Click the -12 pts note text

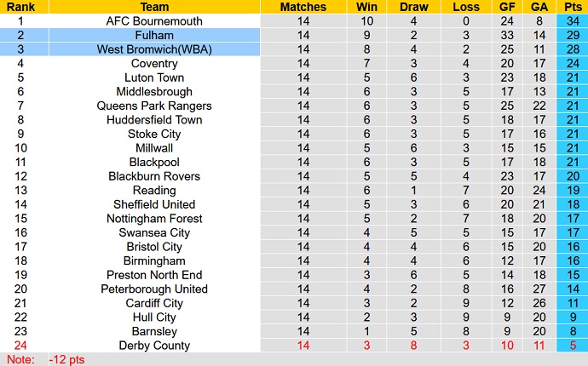(68, 359)
